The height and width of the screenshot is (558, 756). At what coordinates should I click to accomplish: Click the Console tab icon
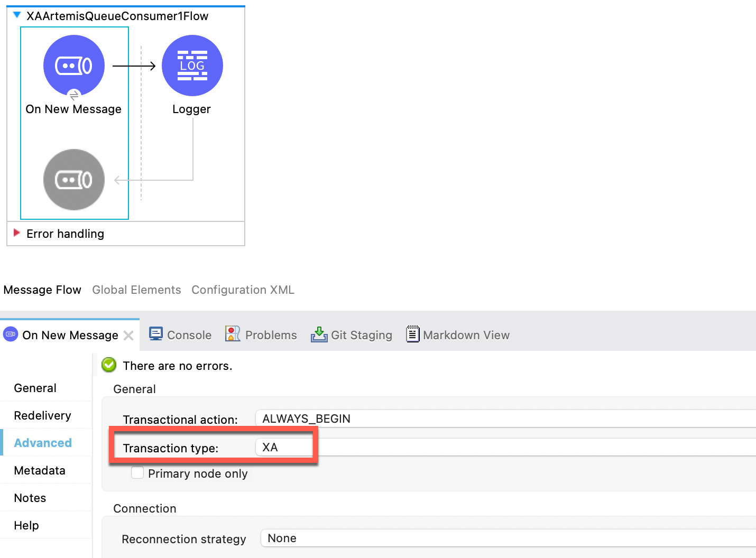[x=156, y=334]
